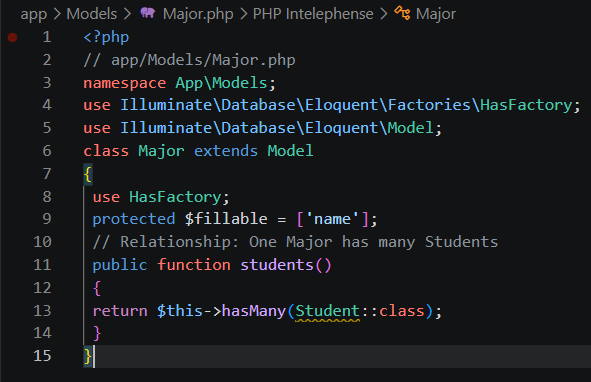Screen dimensions: 591x382
Task: Click the '<?php' opening tag
Action: (x=106, y=37)
